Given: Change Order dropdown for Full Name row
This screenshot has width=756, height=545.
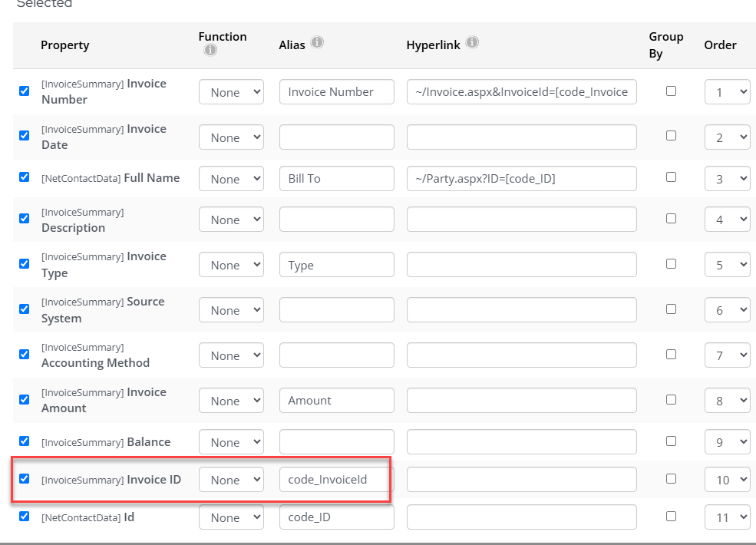Looking at the screenshot, I should coord(726,179).
